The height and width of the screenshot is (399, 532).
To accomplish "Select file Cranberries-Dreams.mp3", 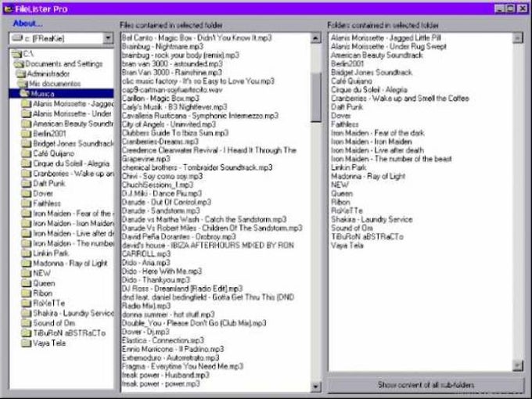I will [160, 142].
